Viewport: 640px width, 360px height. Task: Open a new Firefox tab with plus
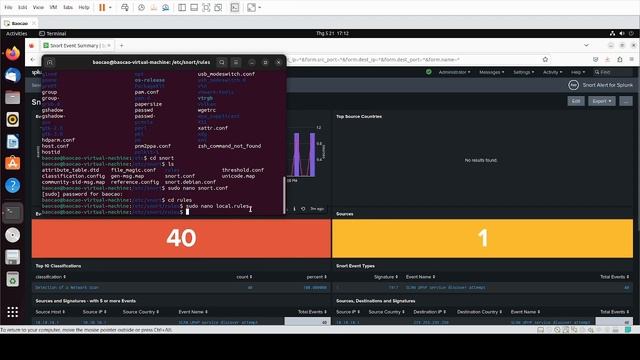tap(122, 46)
